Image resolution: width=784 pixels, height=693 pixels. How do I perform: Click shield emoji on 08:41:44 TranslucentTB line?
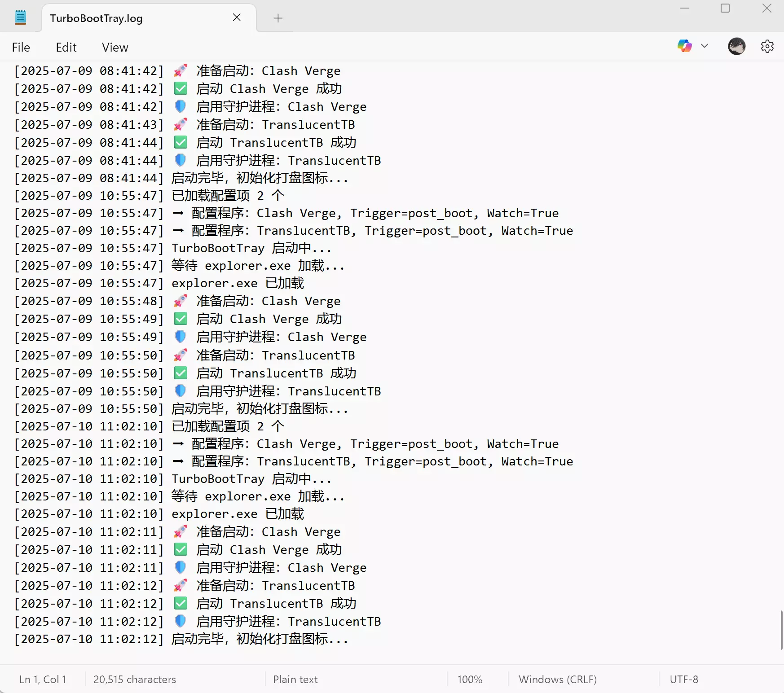pyautogui.click(x=181, y=160)
